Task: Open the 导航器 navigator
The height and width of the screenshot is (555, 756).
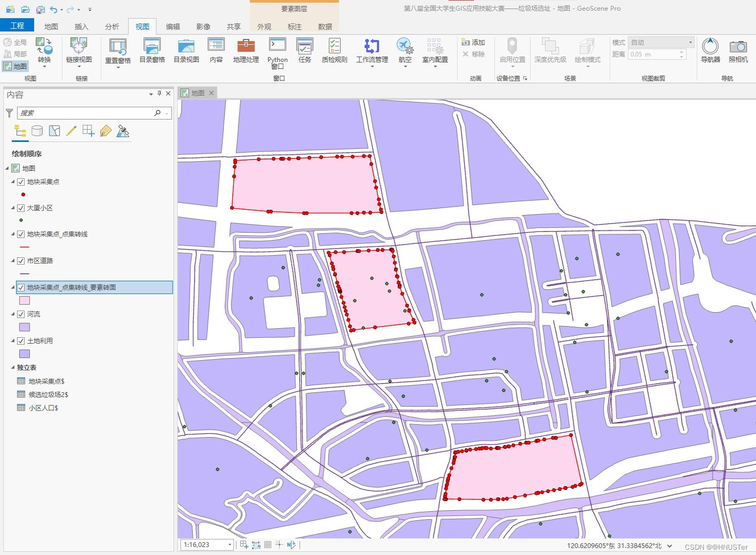Action: point(711,51)
